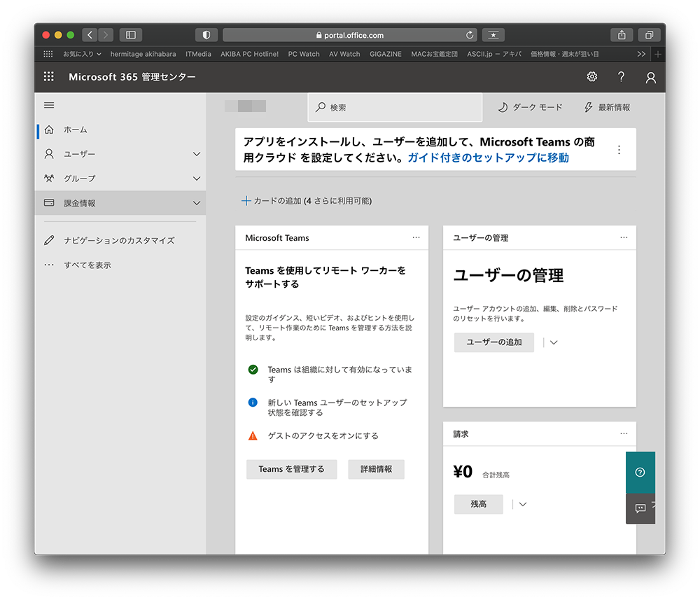Click Safari's privacy shield icon
The image size is (700, 600).
(x=206, y=35)
